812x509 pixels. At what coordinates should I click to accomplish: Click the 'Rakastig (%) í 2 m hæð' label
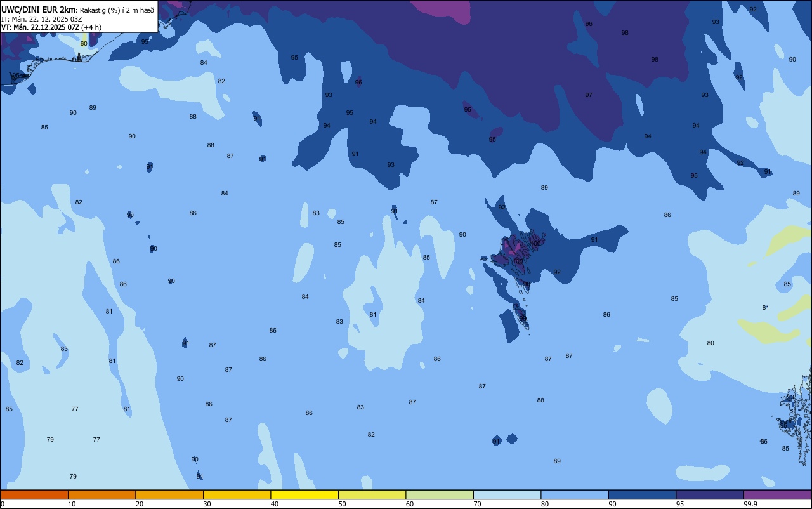coord(117,10)
